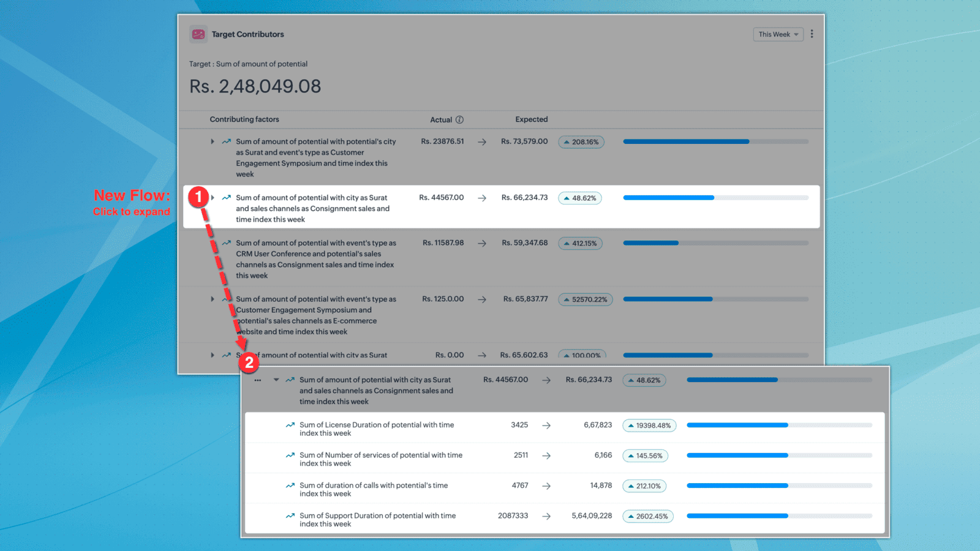Click the info icon next to Actual
This screenshot has height=551, width=980.
pos(459,120)
